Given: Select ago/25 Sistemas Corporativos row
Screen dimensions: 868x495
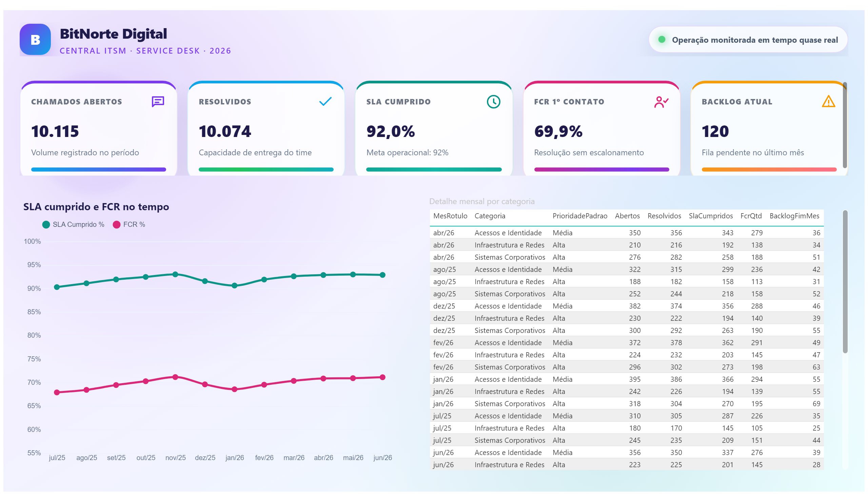Looking at the screenshot, I should coord(626,294).
